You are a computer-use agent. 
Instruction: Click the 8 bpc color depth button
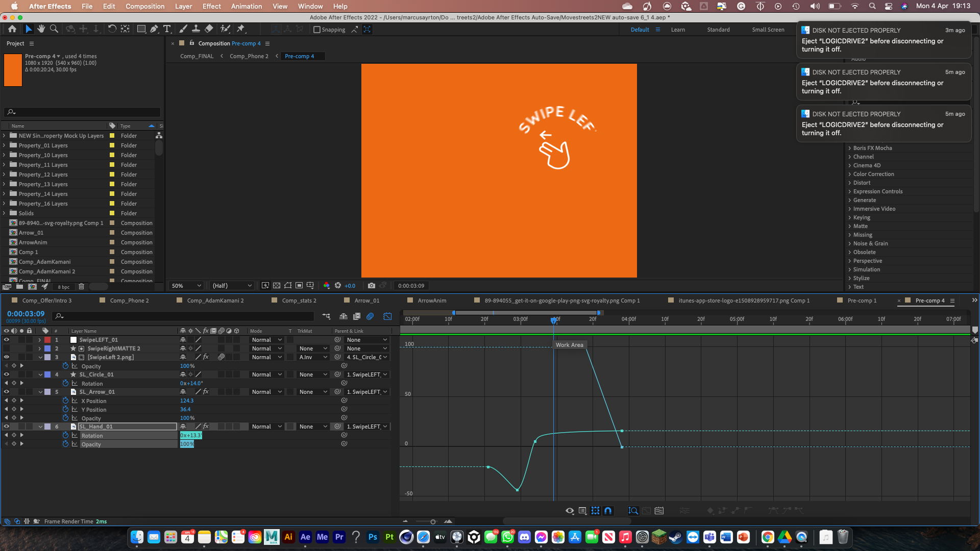pyautogui.click(x=64, y=287)
